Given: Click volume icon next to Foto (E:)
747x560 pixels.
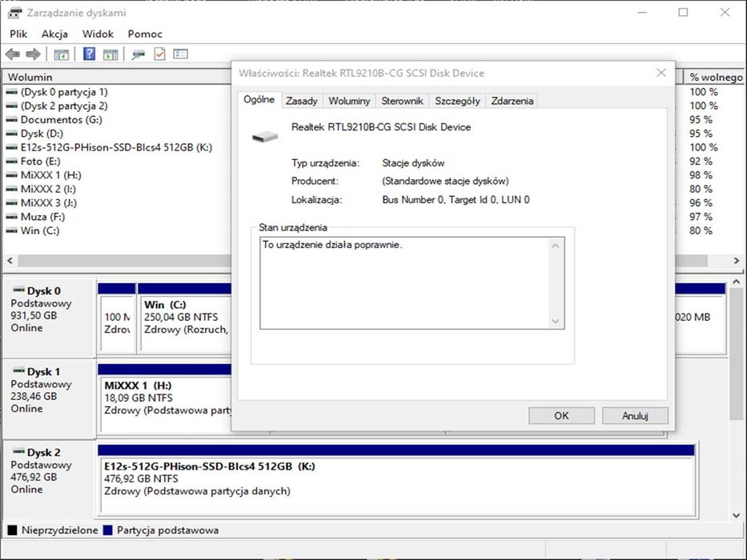Looking at the screenshot, I should (11, 162).
